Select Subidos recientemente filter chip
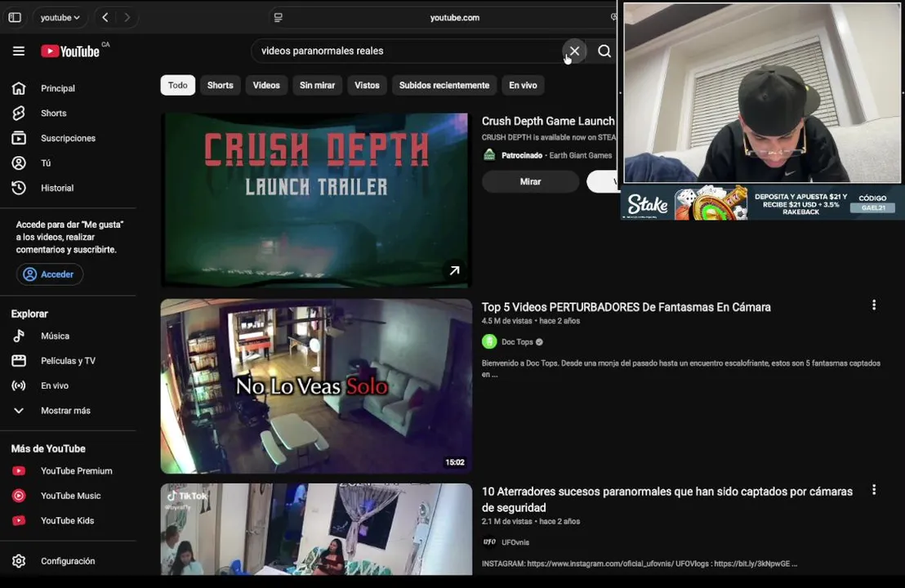This screenshot has height=588, width=905. (444, 85)
